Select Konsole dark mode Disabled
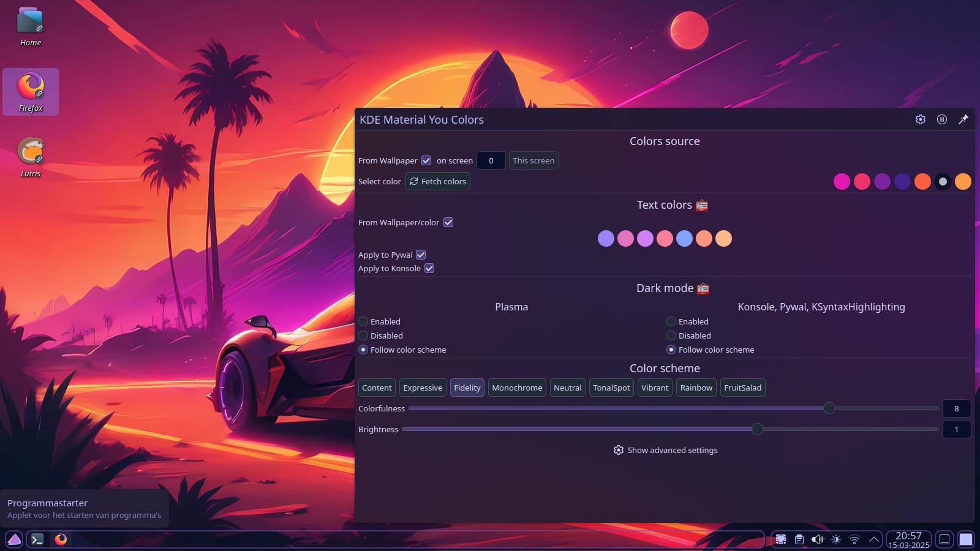The width and height of the screenshot is (980, 551). pos(671,335)
